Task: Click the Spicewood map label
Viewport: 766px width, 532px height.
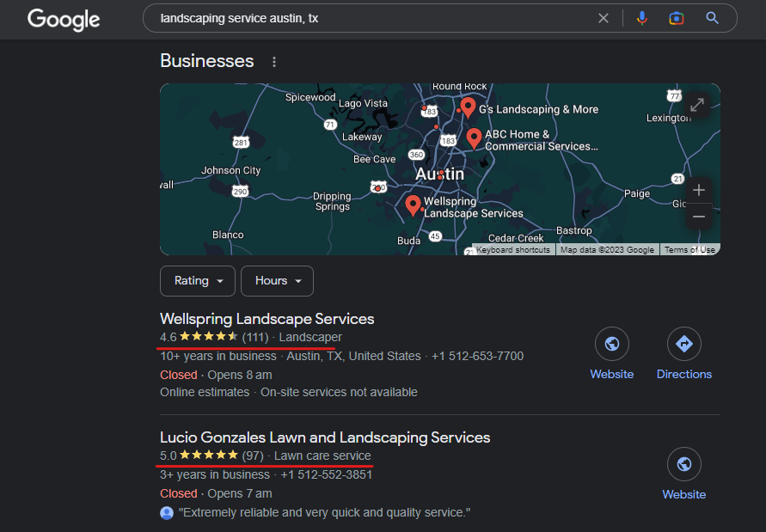Action: pos(310,97)
